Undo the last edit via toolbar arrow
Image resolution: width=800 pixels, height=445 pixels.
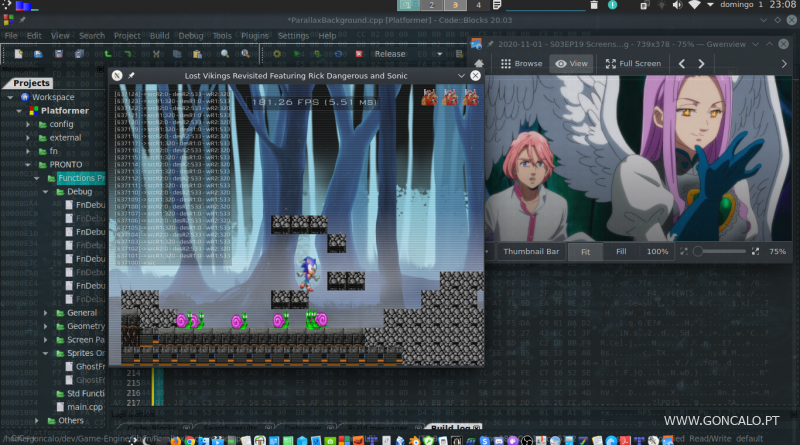click(108, 54)
